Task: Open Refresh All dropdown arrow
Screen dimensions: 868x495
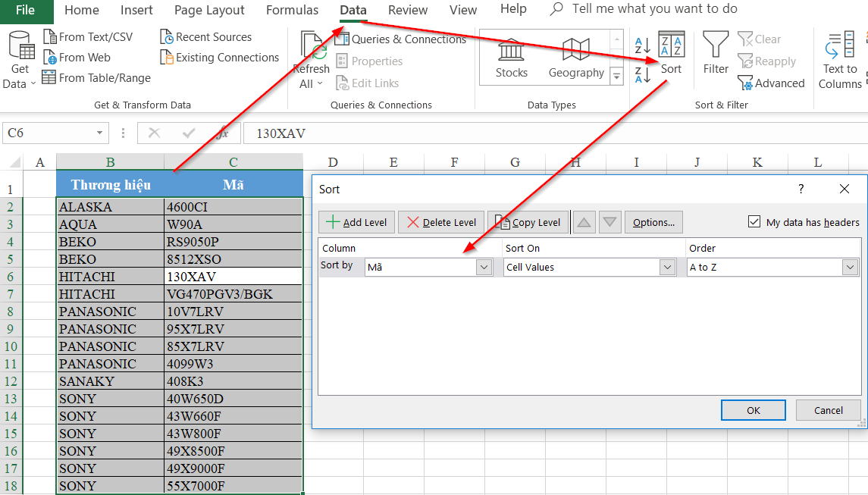Action: point(320,83)
